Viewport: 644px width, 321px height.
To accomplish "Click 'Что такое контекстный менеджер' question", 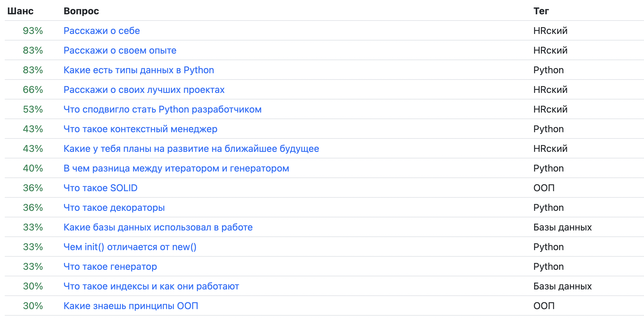I will (140, 129).
